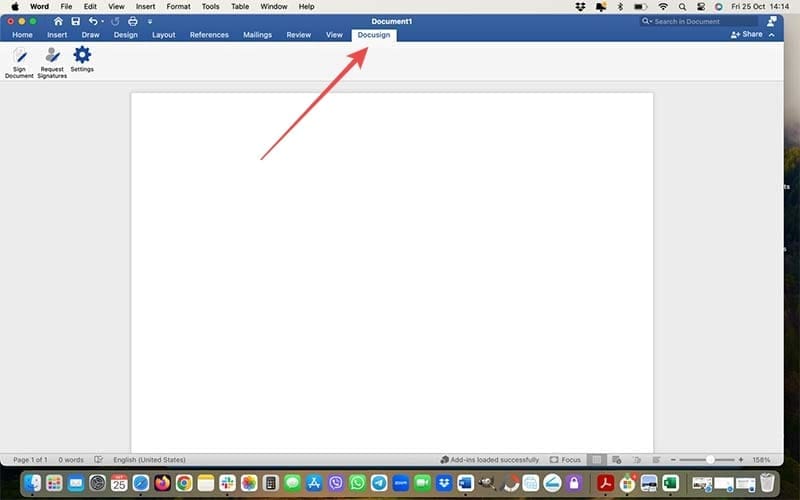Switch to the References tab
This screenshot has height=500, width=800.
[209, 35]
